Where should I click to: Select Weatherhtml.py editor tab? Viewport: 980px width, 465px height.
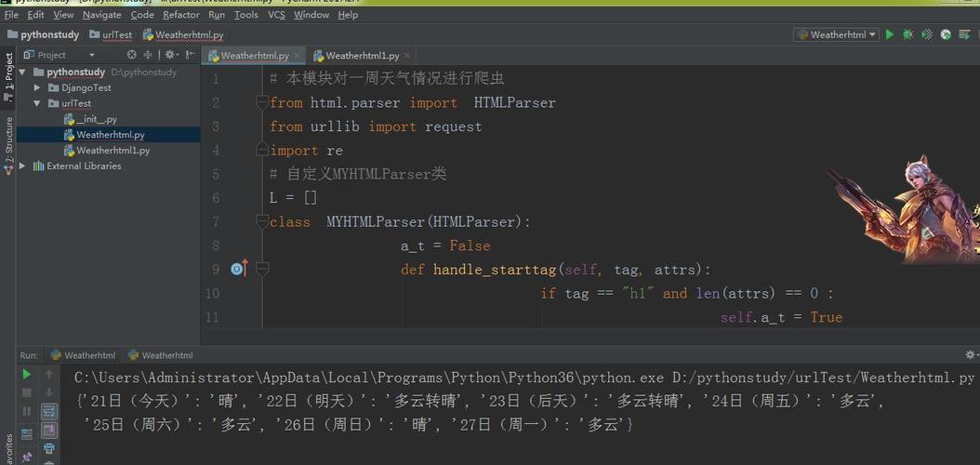(255, 56)
